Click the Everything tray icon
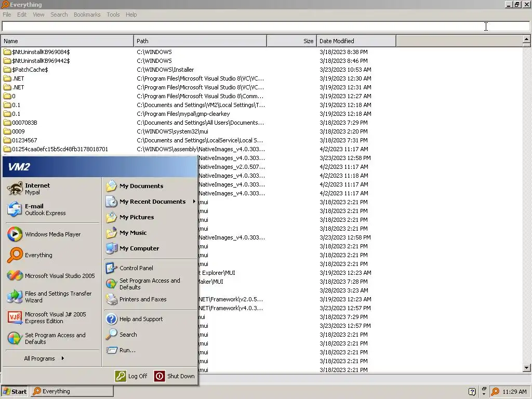The width and height of the screenshot is (532, 399). pyautogui.click(x=495, y=392)
